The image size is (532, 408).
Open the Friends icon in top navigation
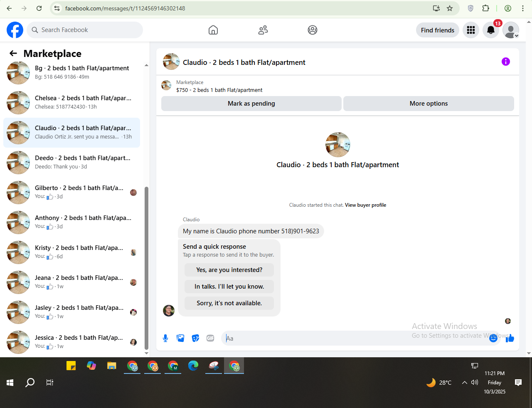point(263,30)
